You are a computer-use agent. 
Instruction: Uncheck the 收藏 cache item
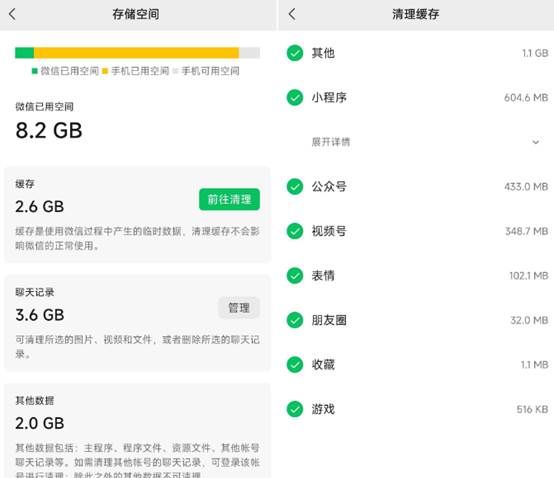pyautogui.click(x=295, y=365)
